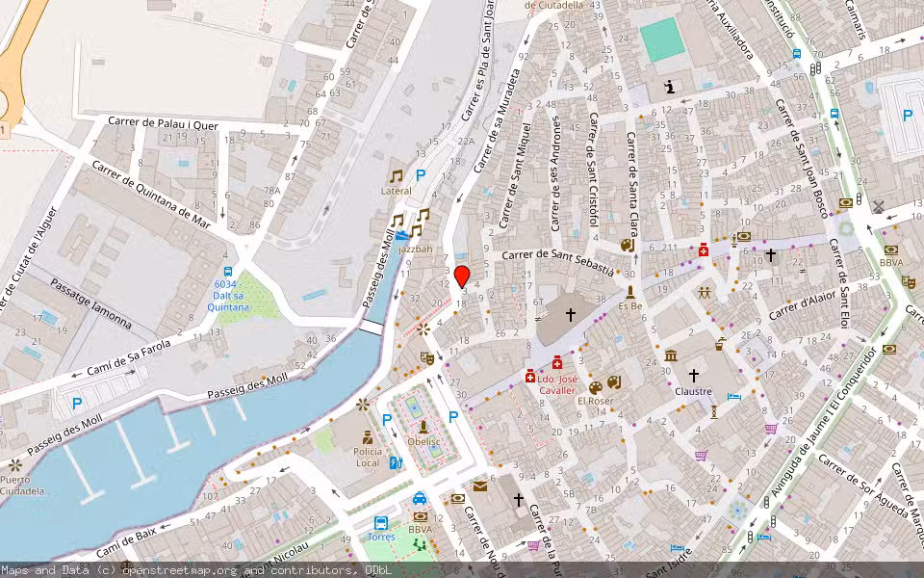This screenshot has width=924, height=578.
Task: Click the green sports pitch square
Action: [x=662, y=39]
